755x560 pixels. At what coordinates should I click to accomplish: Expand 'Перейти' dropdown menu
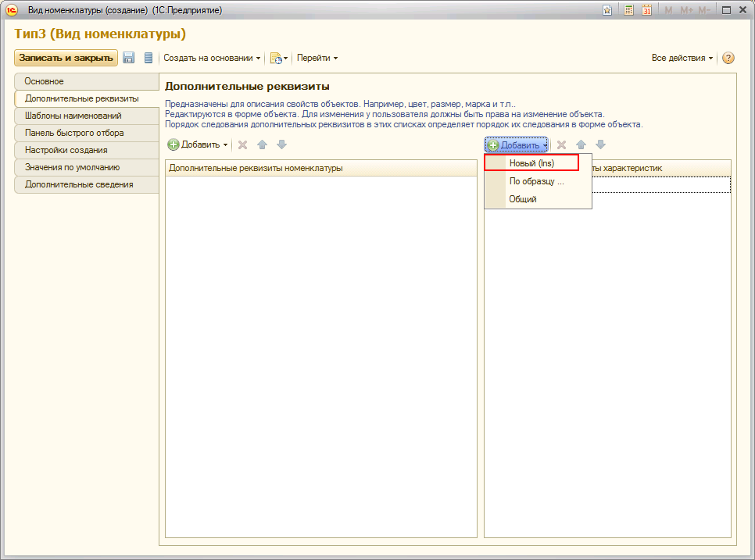click(317, 58)
